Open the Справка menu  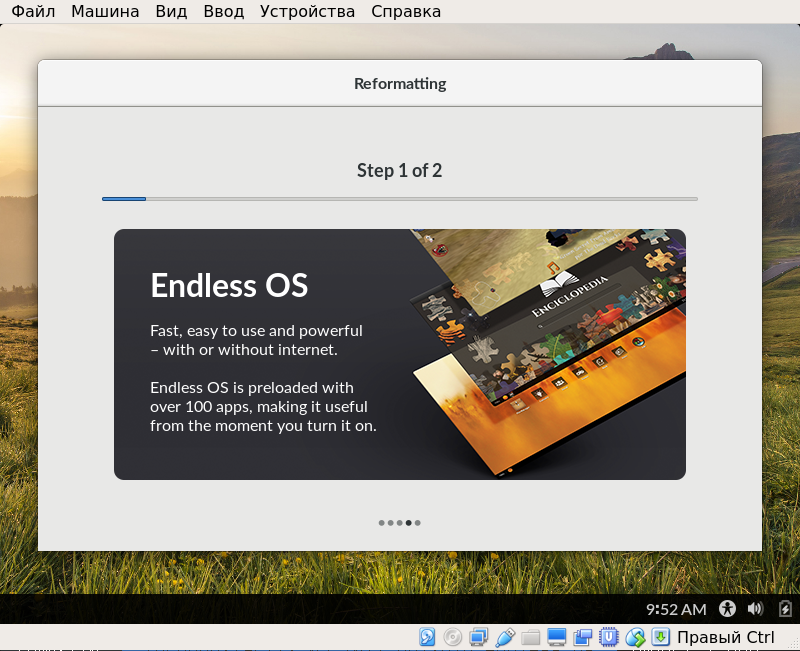(406, 11)
